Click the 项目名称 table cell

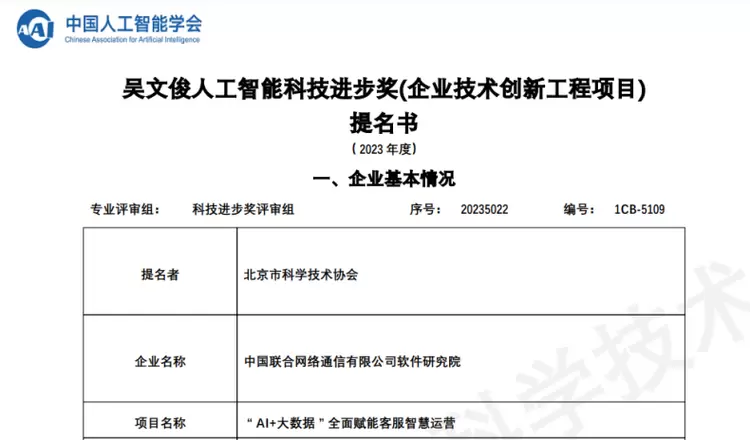(159, 423)
